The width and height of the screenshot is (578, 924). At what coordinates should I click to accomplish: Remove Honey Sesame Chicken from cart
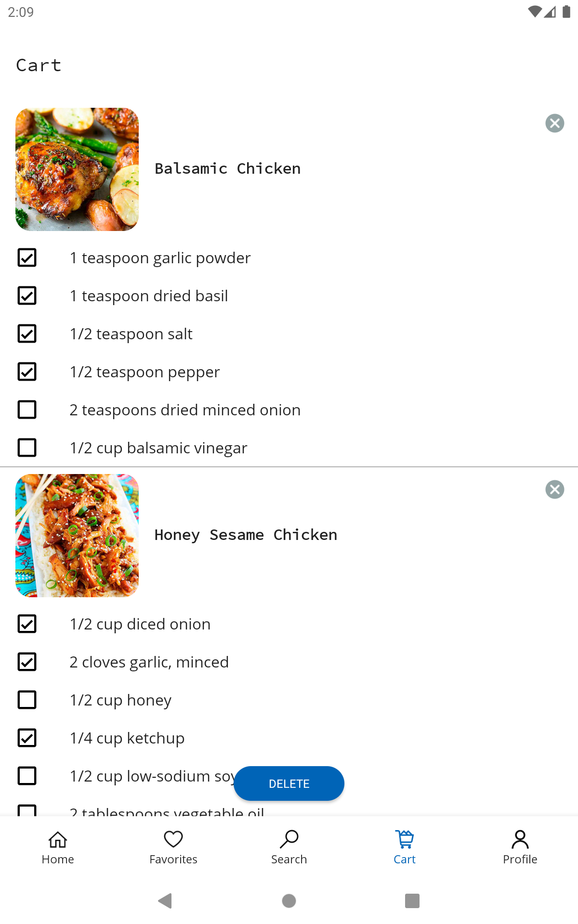click(554, 489)
